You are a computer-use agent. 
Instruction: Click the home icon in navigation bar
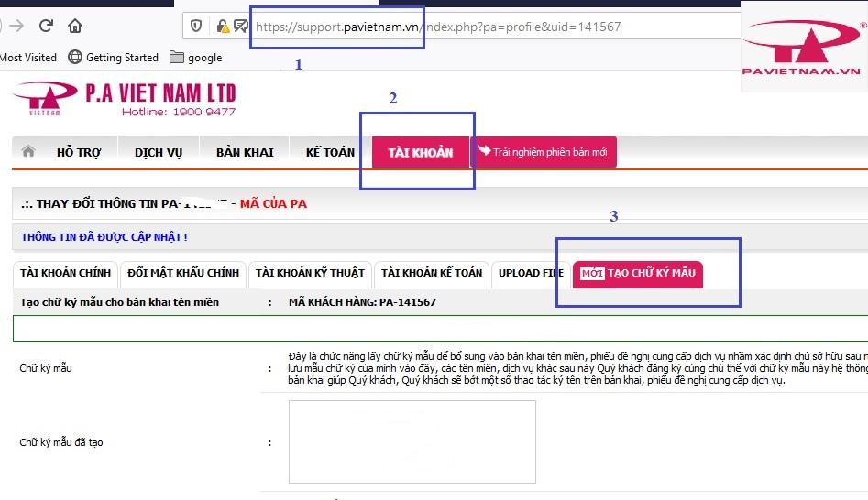pyautogui.click(x=27, y=151)
